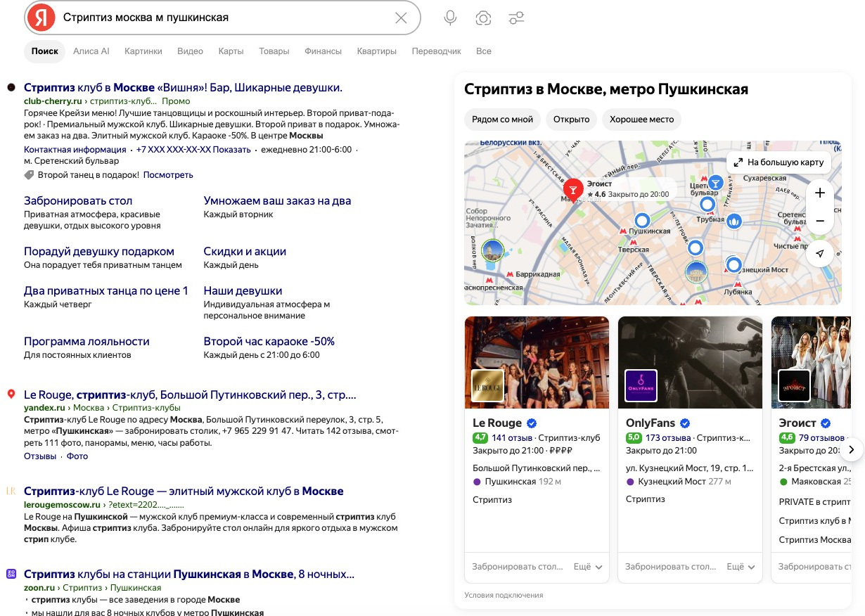Zoom in the map with plus button
The image size is (865, 616).
click(820, 193)
